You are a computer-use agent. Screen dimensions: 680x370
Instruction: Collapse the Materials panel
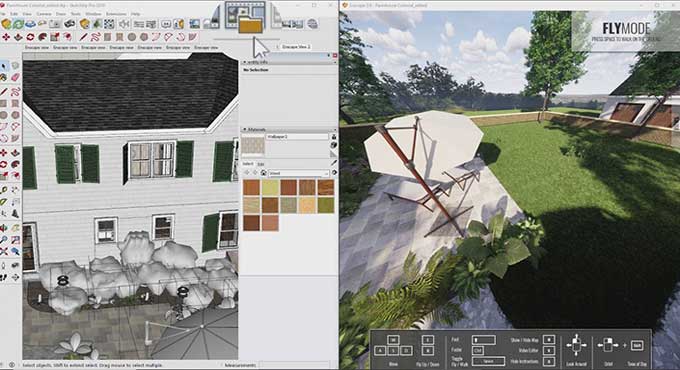click(244, 129)
